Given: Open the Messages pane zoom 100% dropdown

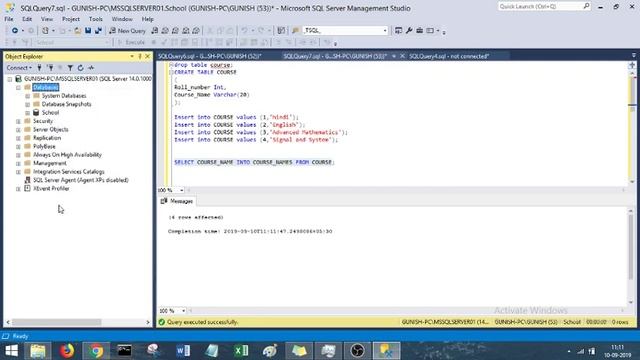Looking at the screenshot, I should click(183, 311).
